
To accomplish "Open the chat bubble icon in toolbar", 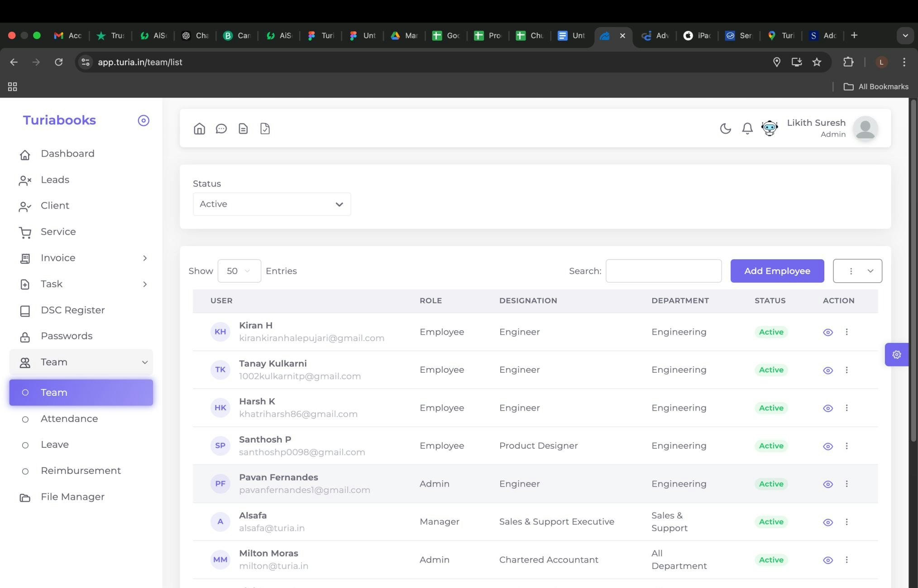I will point(221,129).
